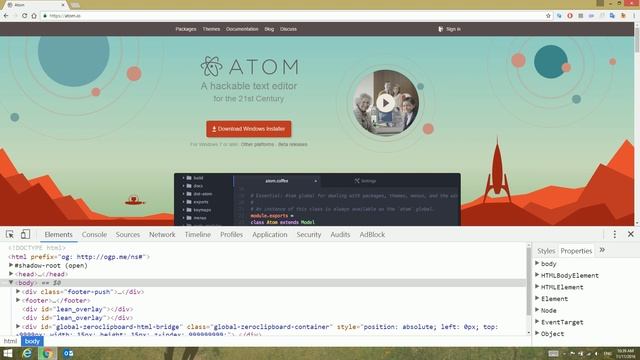Expand the Element property group
640x360 pixels.
pyautogui.click(x=537, y=298)
